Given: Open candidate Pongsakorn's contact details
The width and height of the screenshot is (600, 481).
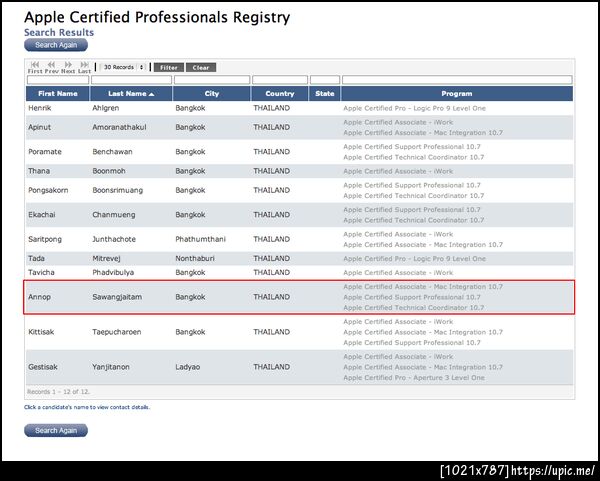Looking at the screenshot, I should 48,191.
